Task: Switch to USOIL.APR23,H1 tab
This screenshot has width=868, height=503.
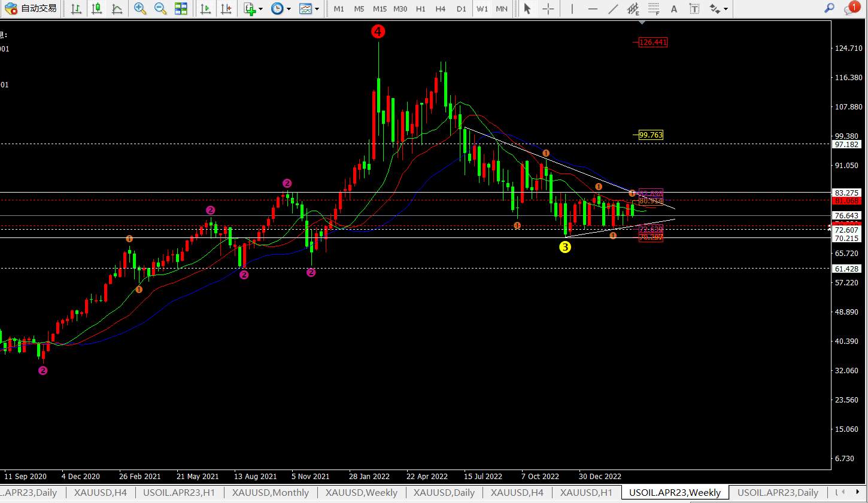Action: click(179, 493)
